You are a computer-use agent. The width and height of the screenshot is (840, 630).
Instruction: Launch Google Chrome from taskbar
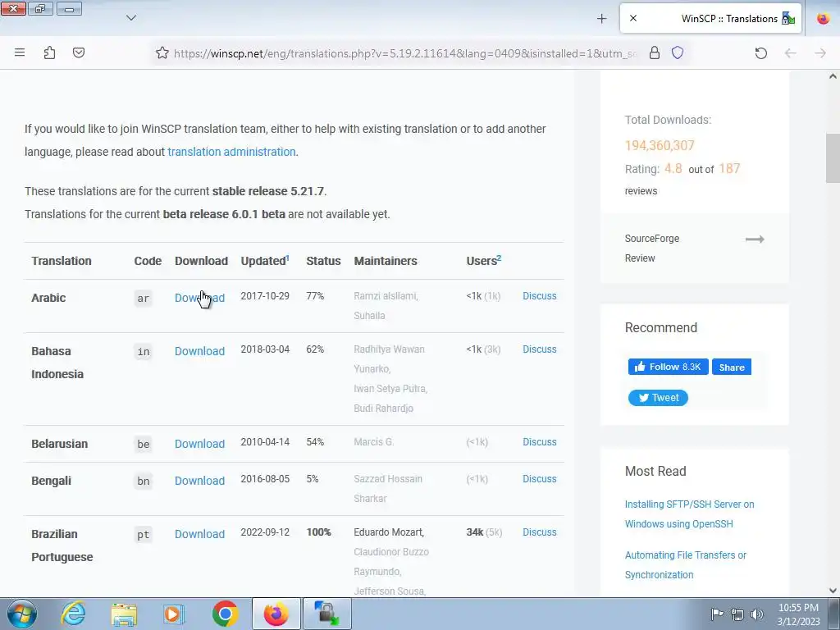225,614
